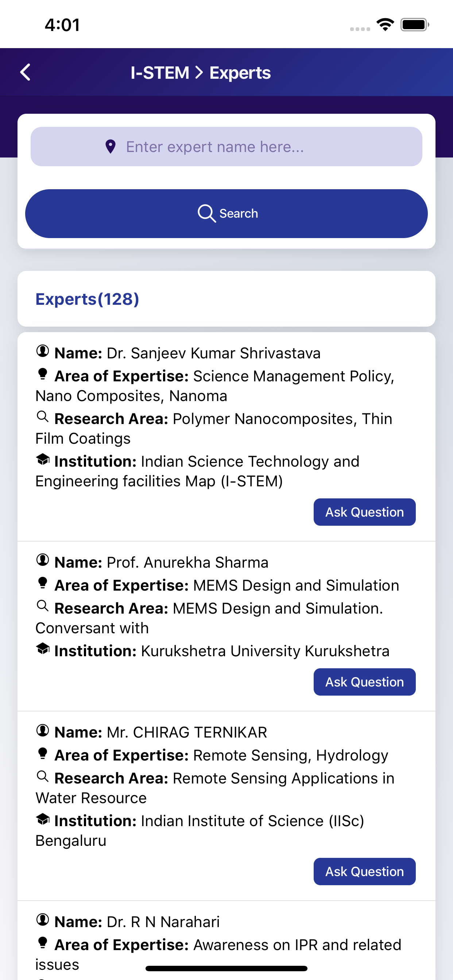Click graduation cap icon beside Indian Institute of Science

[x=43, y=819]
